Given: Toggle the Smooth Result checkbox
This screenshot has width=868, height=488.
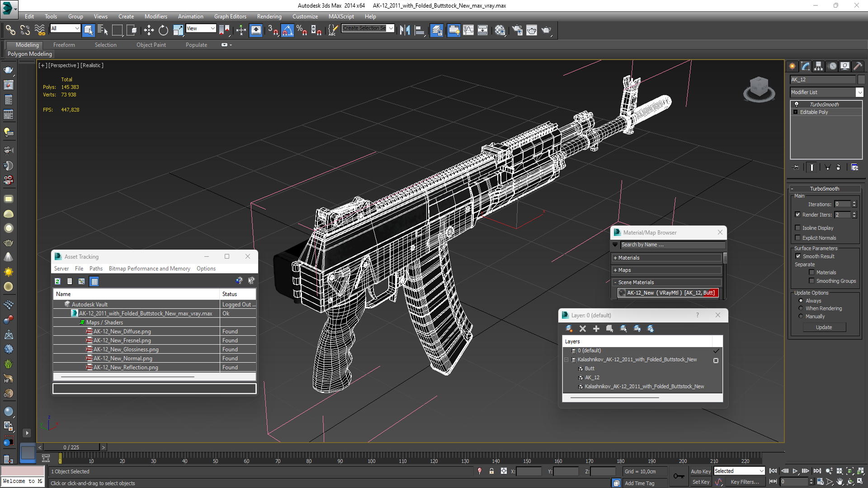Looking at the screenshot, I should [x=798, y=256].
